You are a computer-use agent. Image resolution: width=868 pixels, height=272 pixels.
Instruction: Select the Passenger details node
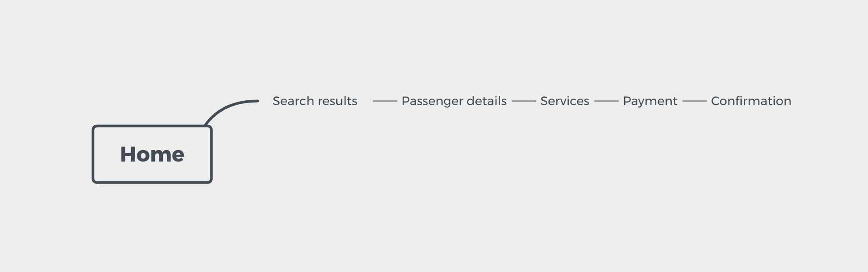point(454,101)
